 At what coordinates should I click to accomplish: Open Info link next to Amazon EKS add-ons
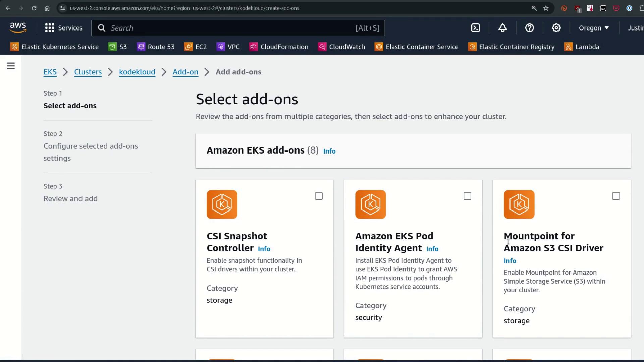coord(329,151)
